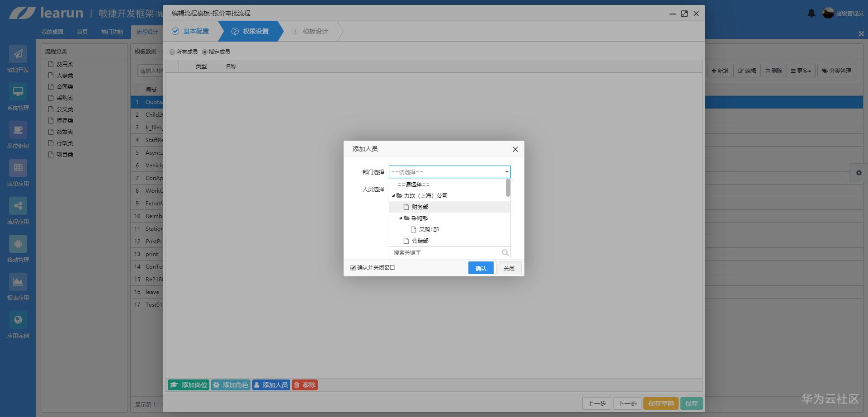Click the user avatar at top right
This screenshot has height=417, width=868.
tap(828, 13)
